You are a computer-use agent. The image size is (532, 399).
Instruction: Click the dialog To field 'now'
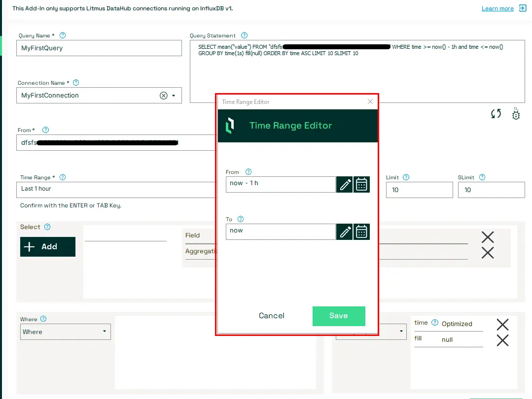click(x=281, y=232)
